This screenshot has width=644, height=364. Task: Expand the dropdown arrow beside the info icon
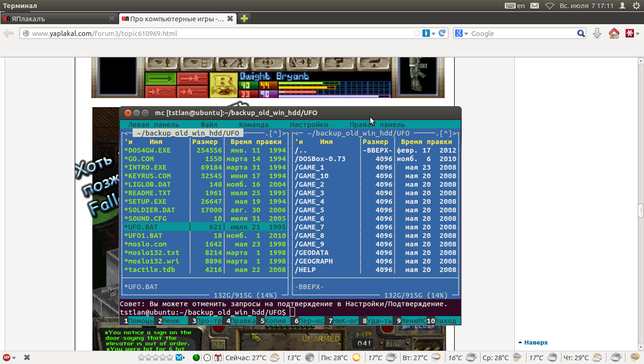[x=433, y=34]
